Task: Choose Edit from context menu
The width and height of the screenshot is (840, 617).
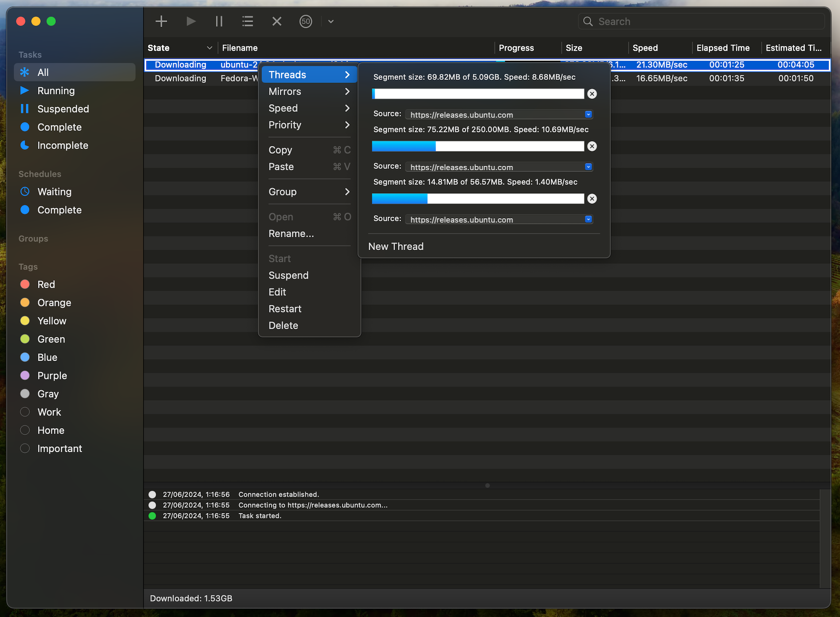Action: pos(310,292)
